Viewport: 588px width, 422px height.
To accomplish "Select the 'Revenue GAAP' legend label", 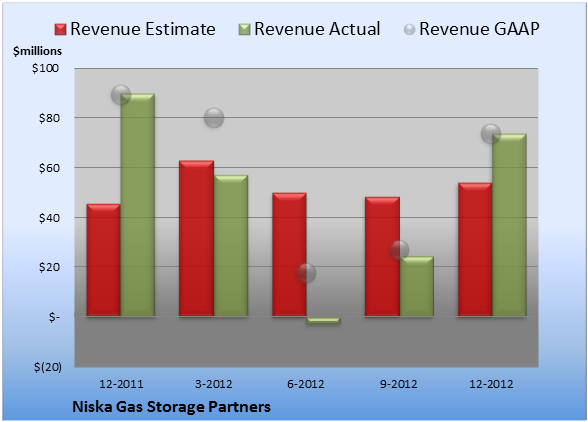I will click(x=479, y=29).
